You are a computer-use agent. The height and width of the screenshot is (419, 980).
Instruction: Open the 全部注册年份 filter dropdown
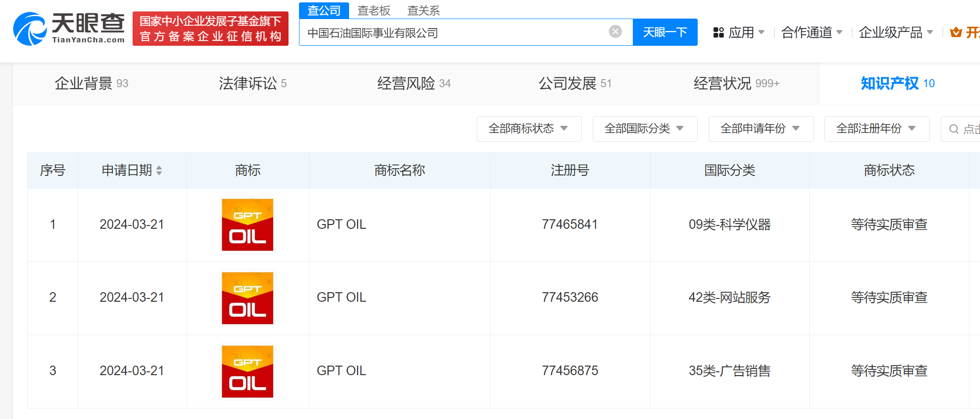877,129
